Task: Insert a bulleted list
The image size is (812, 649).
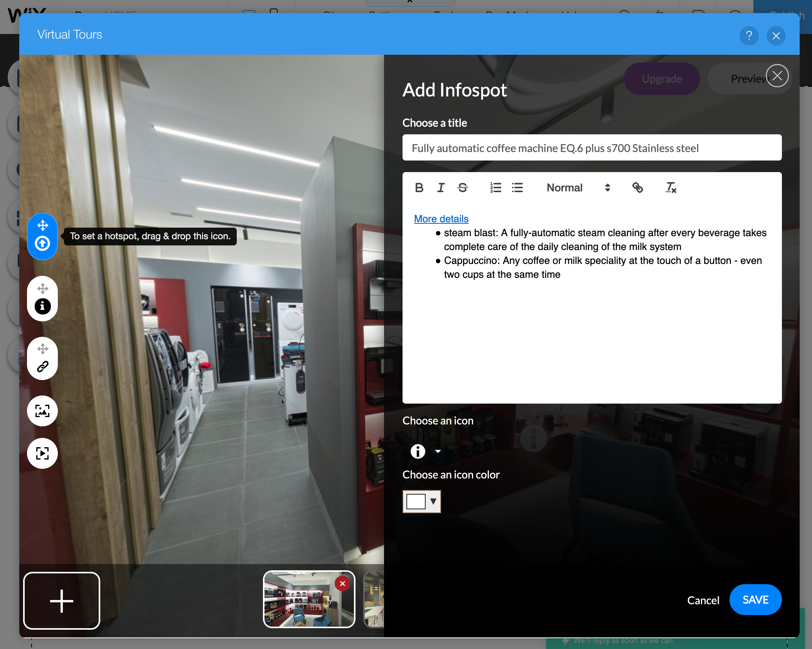Action: tap(517, 188)
